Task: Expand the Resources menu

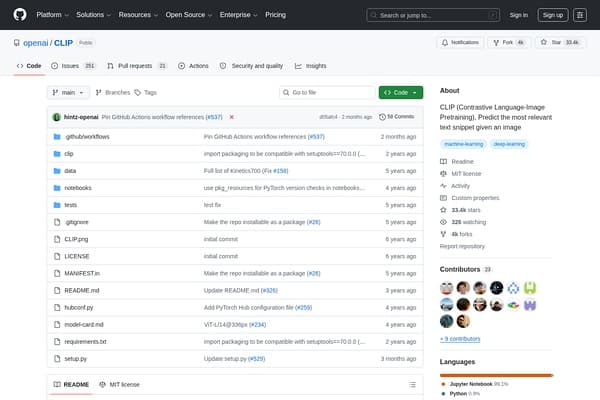Action: tap(138, 15)
